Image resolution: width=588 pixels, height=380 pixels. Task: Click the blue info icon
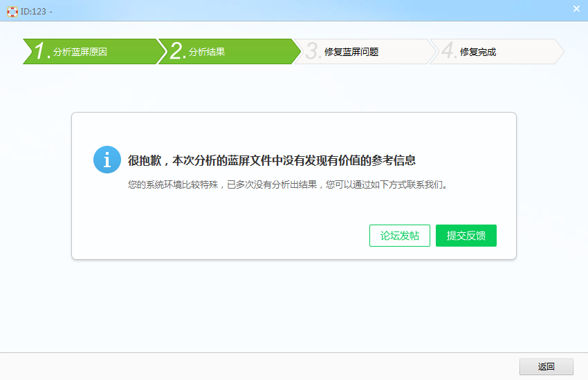pos(107,160)
